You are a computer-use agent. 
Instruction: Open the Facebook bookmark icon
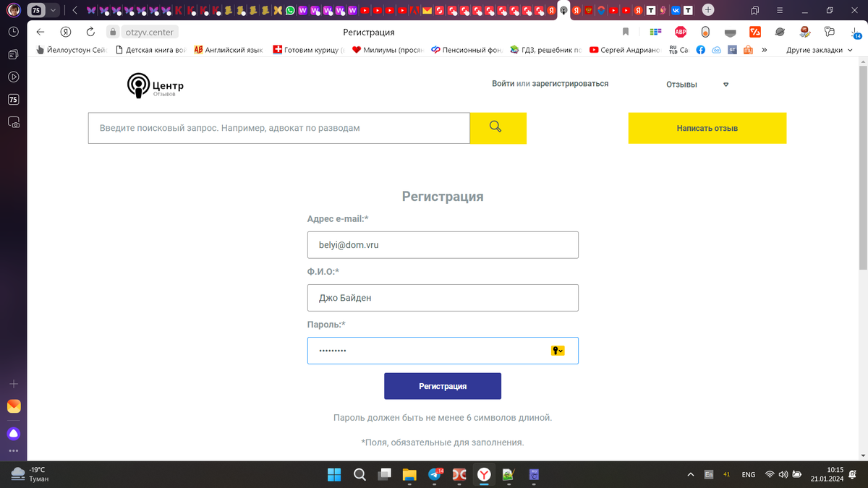(700, 50)
